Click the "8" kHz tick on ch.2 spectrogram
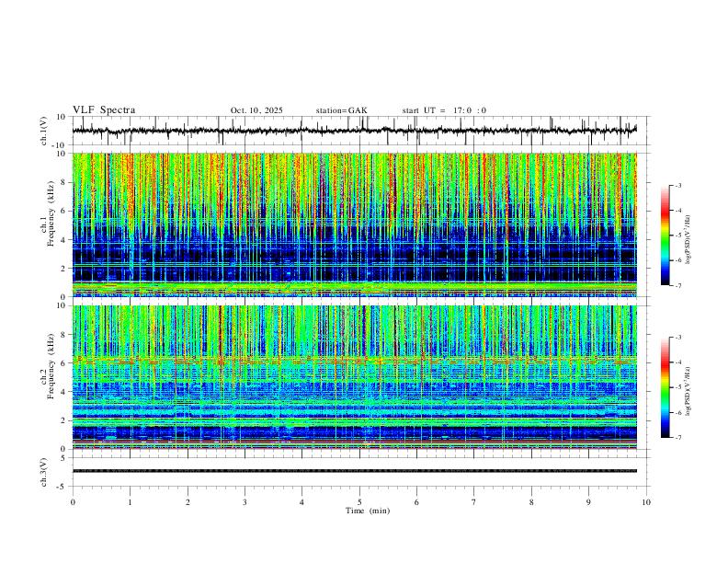The image size is (728, 563). (63, 335)
